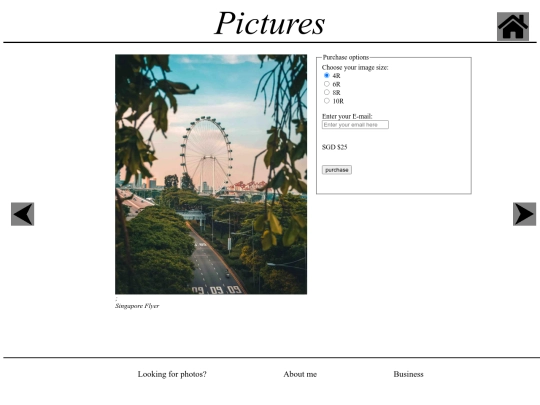Open the Looking for photos? link
Viewport: 540px width, 405px height.
pyautogui.click(x=172, y=374)
